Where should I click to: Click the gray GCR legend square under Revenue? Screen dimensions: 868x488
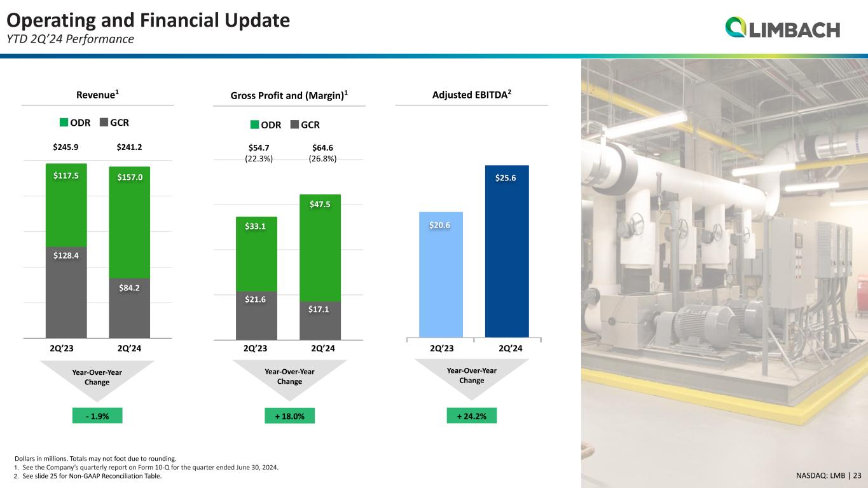(x=104, y=123)
